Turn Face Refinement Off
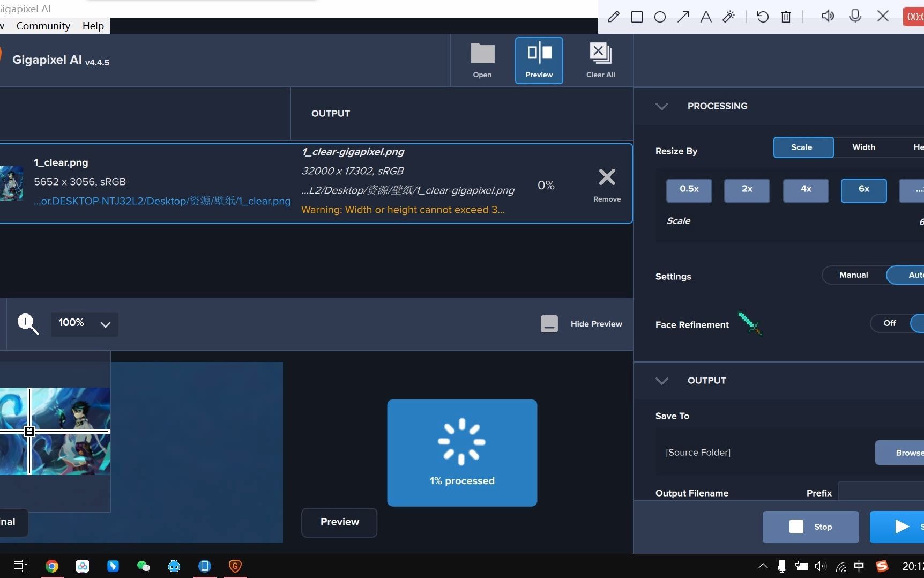Viewport: 924px width, 578px height. 890,323
